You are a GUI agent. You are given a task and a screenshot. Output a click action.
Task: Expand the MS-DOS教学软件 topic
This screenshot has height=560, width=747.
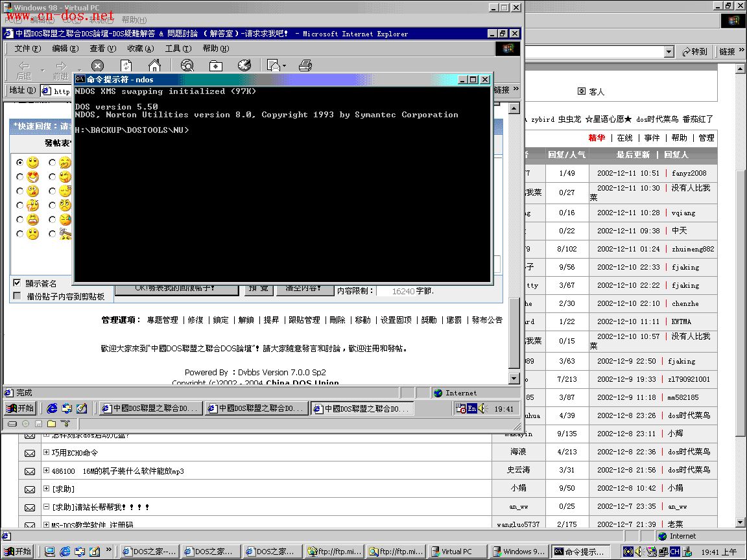click(x=46, y=525)
